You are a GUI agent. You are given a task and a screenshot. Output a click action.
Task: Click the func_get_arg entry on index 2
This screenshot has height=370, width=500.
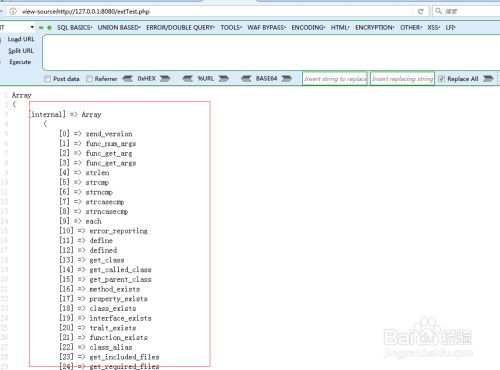tap(109, 153)
